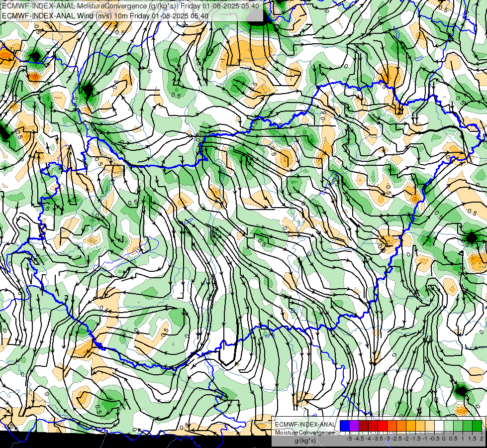Pick the darkest green swatch between 1.5 and 2
The image size is (487, 448).
tap(477, 426)
